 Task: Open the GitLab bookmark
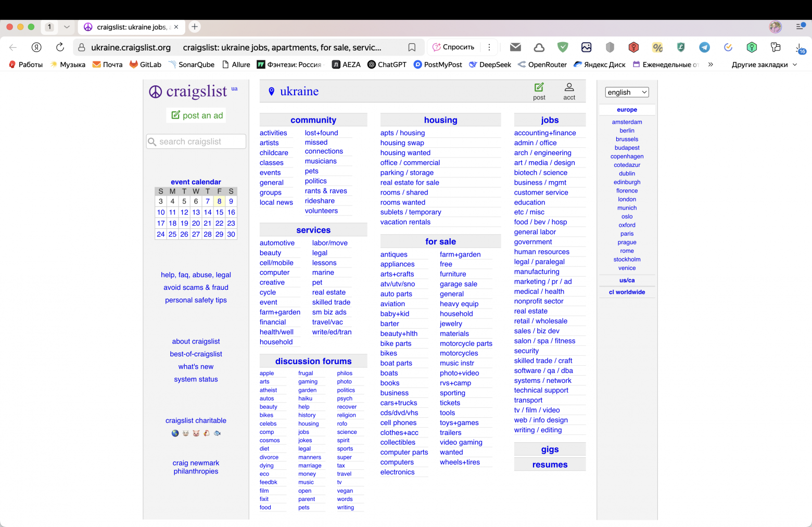click(x=145, y=65)
